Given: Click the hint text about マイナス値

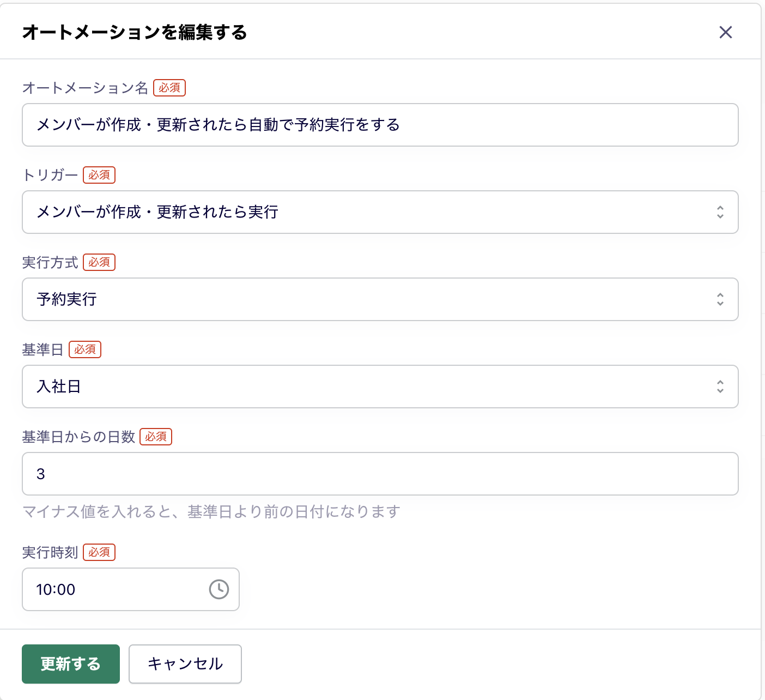Looking at the screenshot, I should pyautogui.click(x=210, y=511).
